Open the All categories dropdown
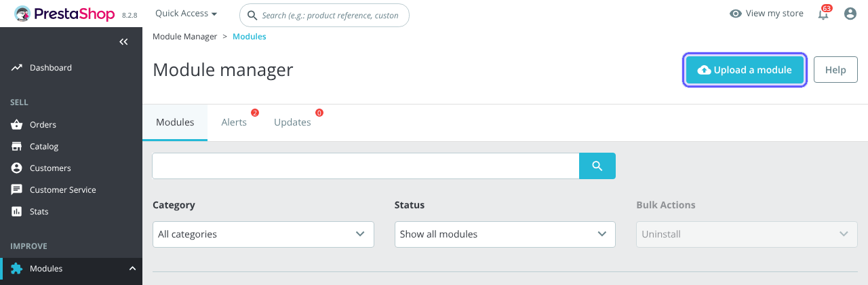 [263, 234]
